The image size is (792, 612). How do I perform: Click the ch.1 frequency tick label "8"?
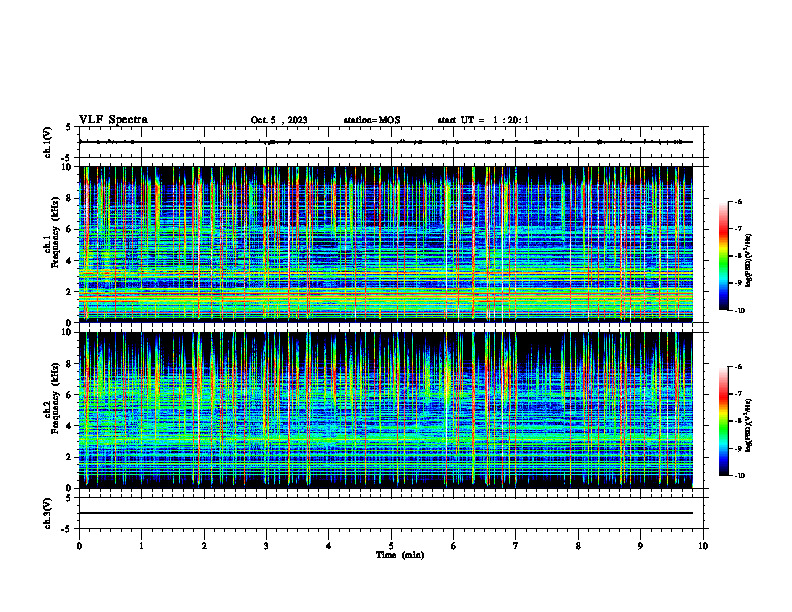[x=70, y=198]
